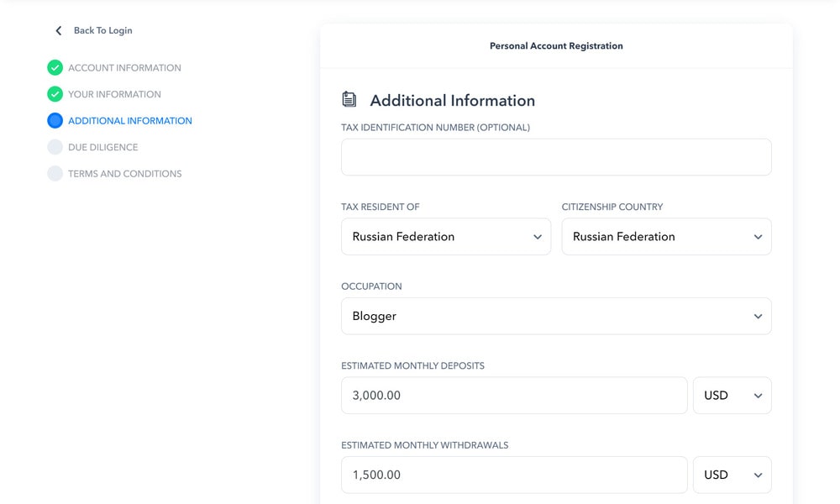Focus the Tax Identification Number field
Viewport: 840px width, 504px height.
point(555,157)
